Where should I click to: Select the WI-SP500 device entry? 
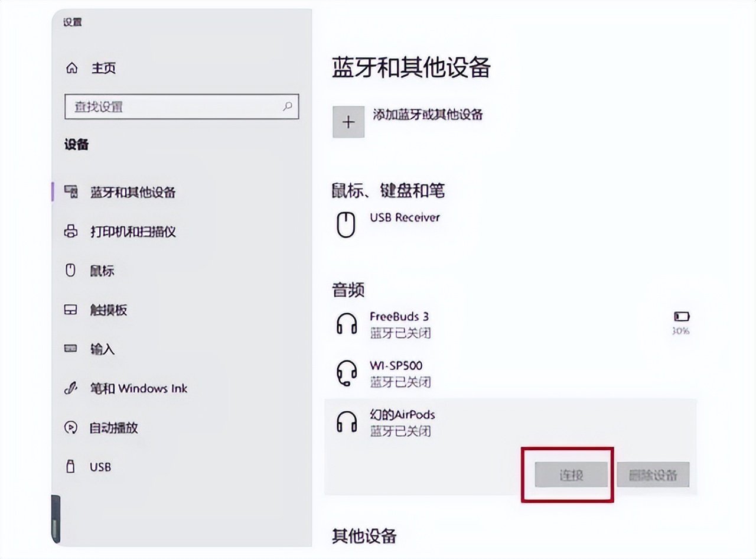(x=396, y=373)
